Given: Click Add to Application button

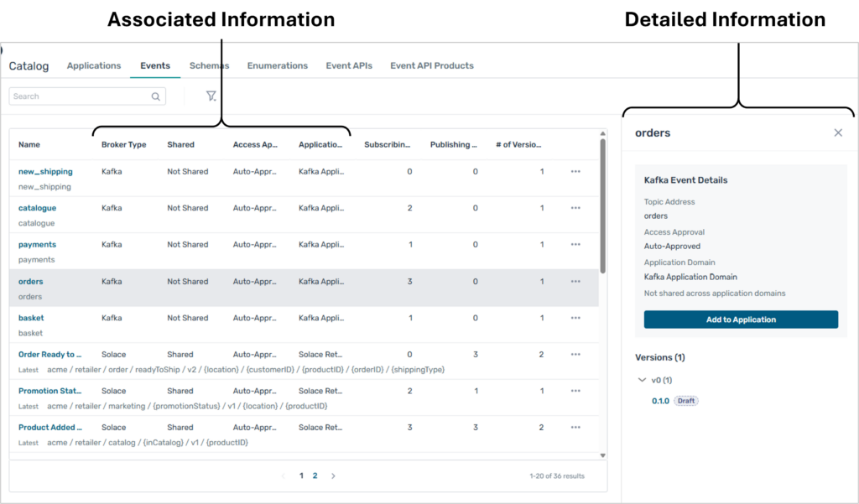Looking at the screenshot, I should click(x=741, y=320).
